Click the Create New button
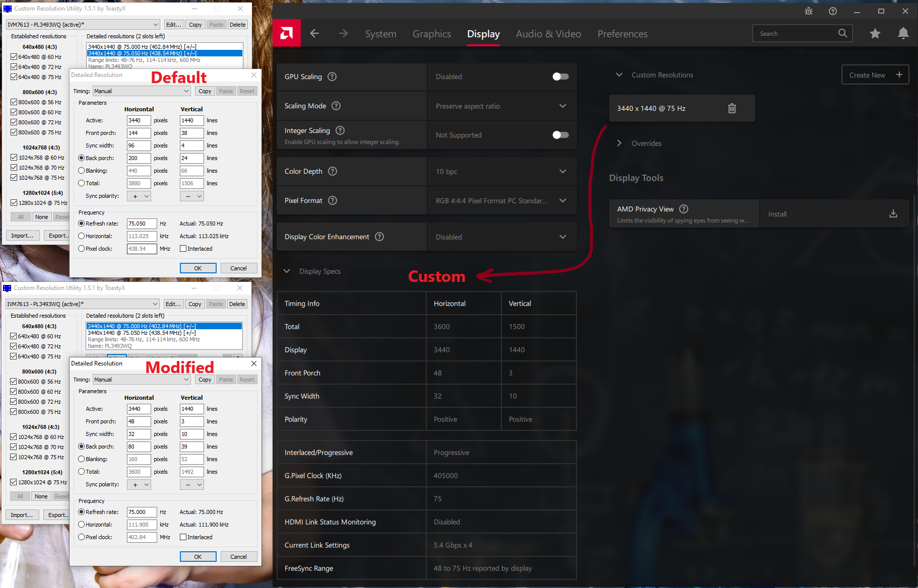 tap(875, 75)
